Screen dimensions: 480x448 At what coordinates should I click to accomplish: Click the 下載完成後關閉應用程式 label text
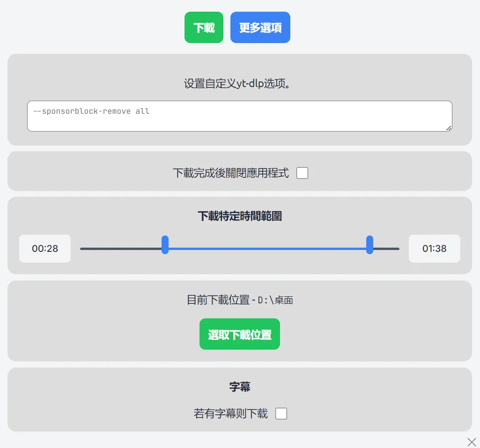pos(230,173)
